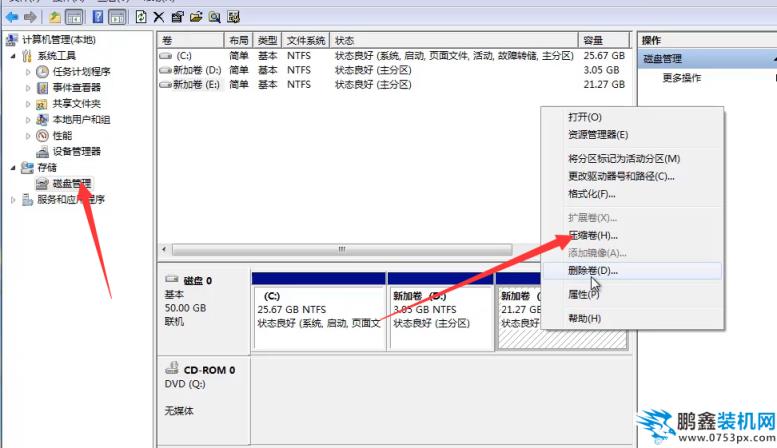Click the drive icon of 新加卷 (D:) row
The height and width of the screenshot is (448, 777).
tap(166, 70)
